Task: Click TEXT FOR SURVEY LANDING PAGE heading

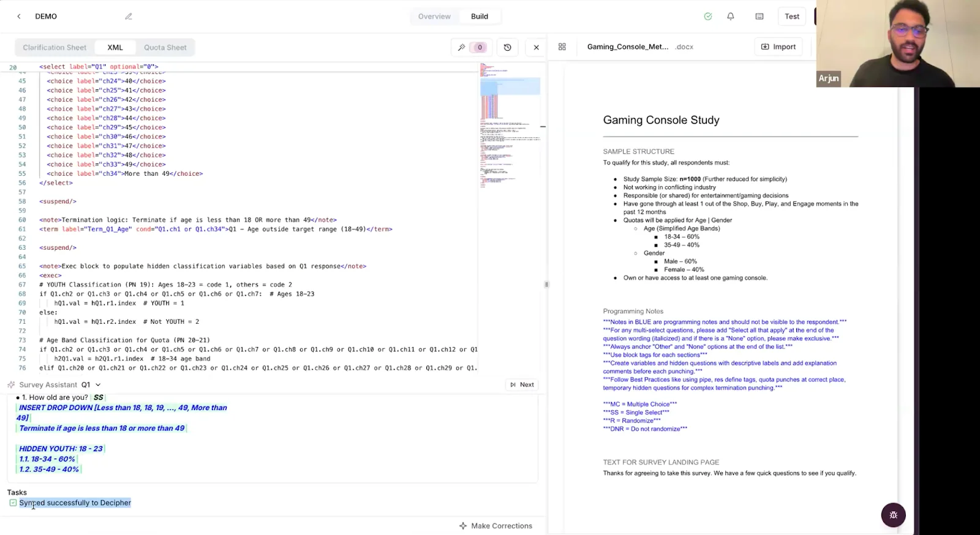Action: (x=661, y=462)
